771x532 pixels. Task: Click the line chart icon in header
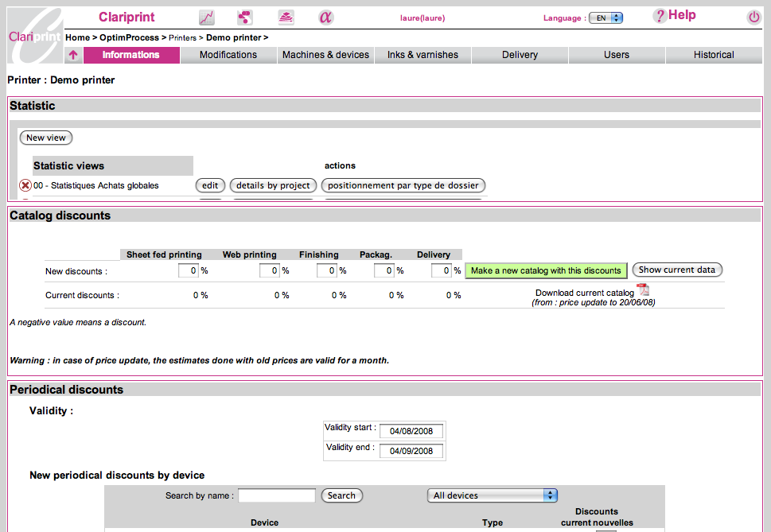(x=207, y=17)
